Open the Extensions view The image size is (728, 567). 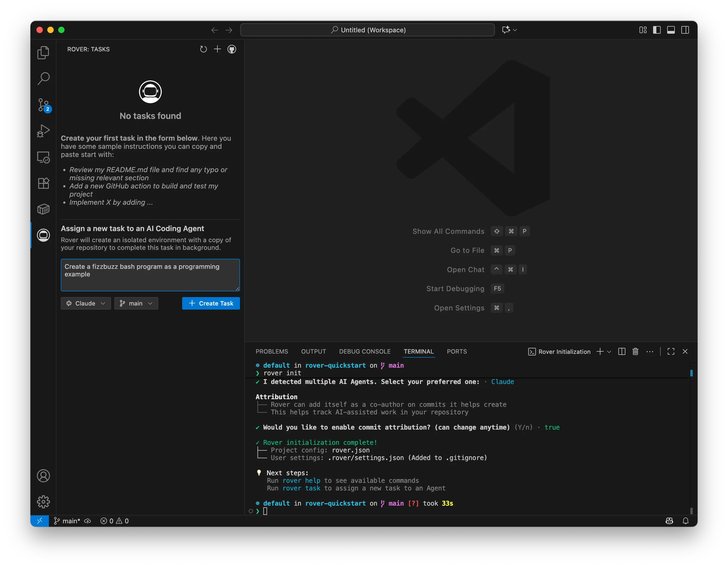(x=43, y=183)
